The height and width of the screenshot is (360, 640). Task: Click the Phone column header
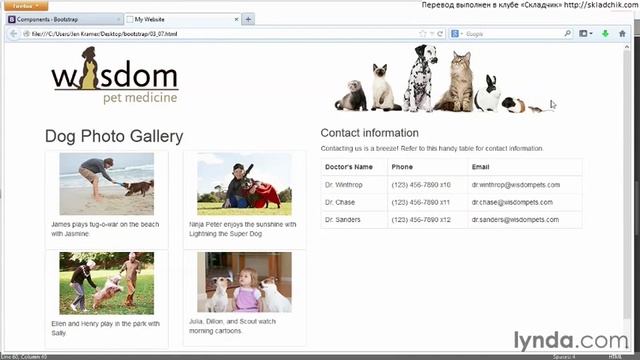pyautogui.click(x=402, y=167)
